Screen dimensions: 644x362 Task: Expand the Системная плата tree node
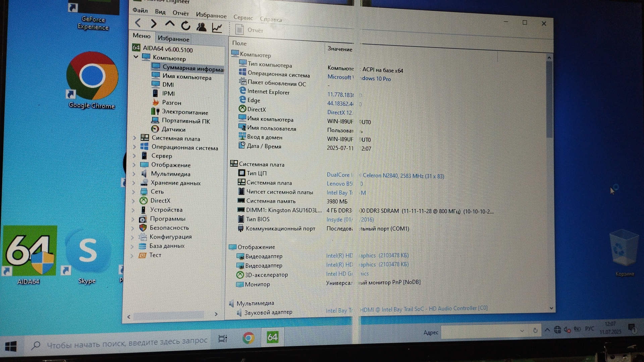[135, 138]
